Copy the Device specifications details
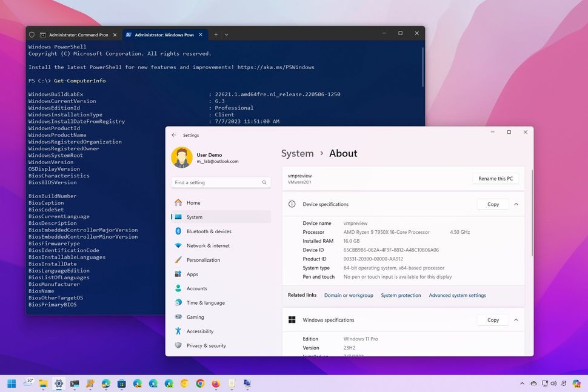The image size is (588, 392). [x=492, y=204]
